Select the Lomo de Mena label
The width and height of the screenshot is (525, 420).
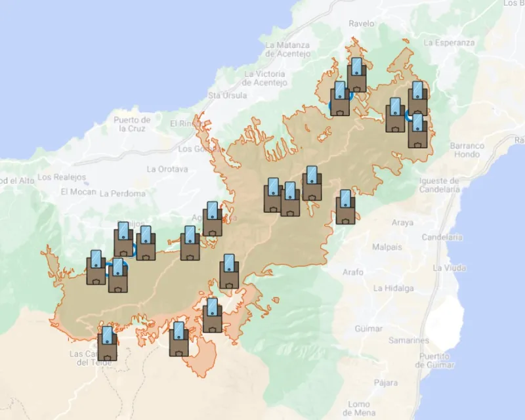pos(359,408)
